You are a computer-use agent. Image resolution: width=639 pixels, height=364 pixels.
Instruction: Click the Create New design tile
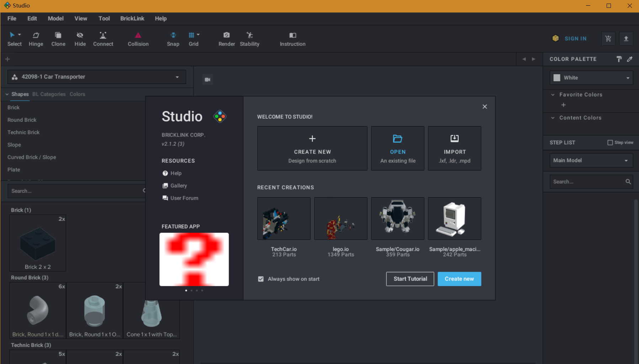(x=312, y=148)
